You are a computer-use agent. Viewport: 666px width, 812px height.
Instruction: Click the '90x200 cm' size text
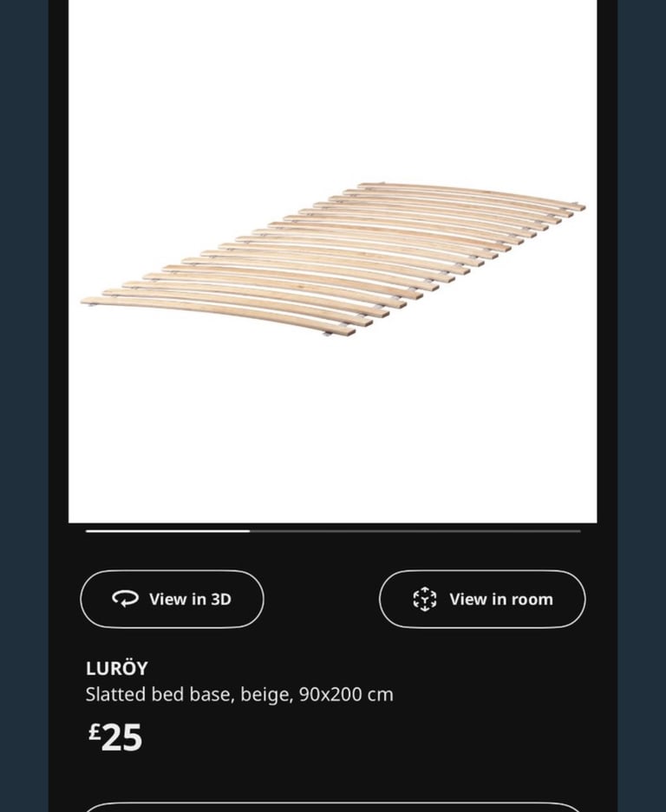(x=346, y=694)
